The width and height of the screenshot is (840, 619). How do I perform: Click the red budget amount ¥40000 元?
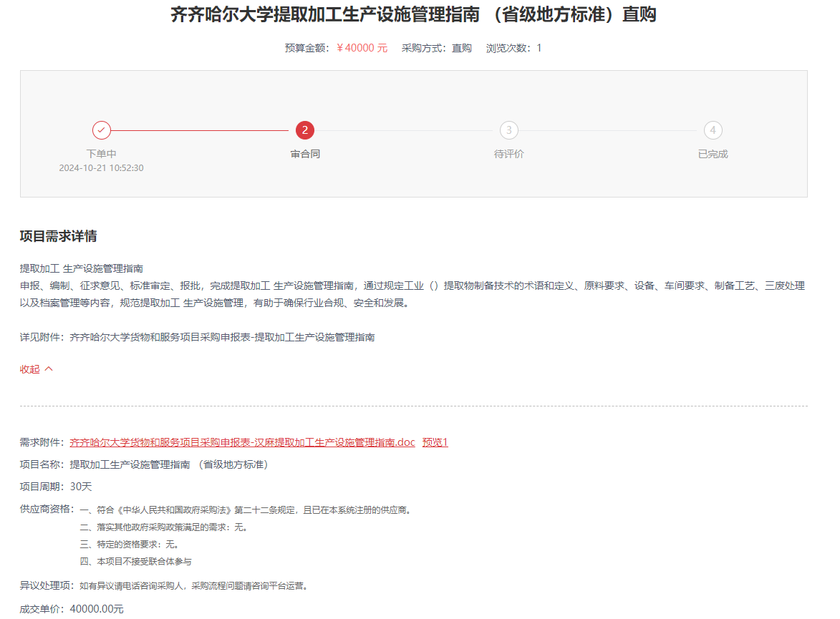[x=362, y=48]
